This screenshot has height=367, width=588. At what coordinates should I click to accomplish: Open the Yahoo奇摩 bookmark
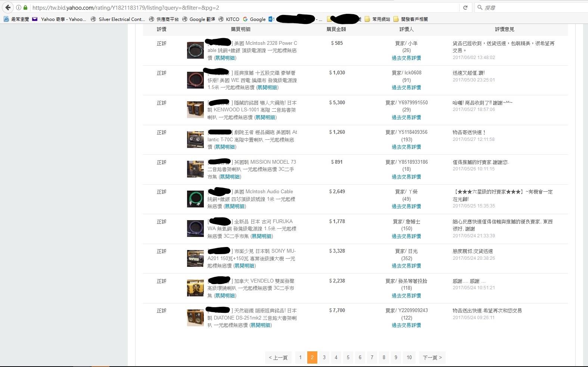tap(59, 19)
